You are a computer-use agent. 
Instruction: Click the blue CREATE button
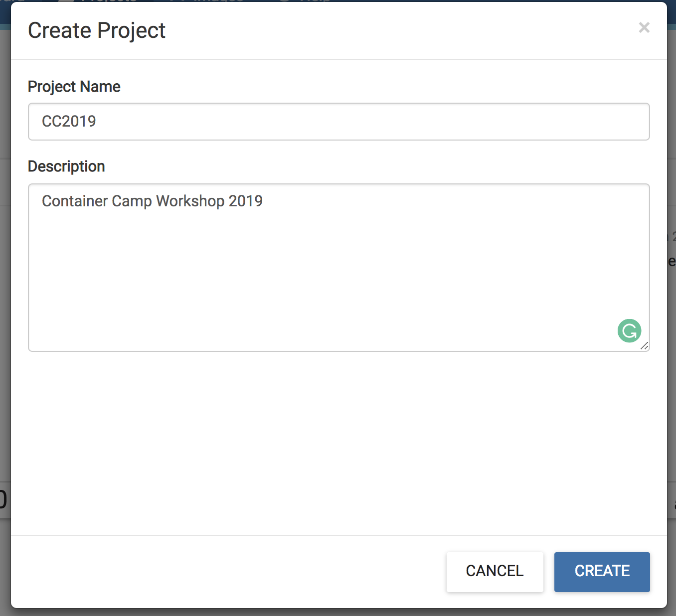(x=602, y=572)
